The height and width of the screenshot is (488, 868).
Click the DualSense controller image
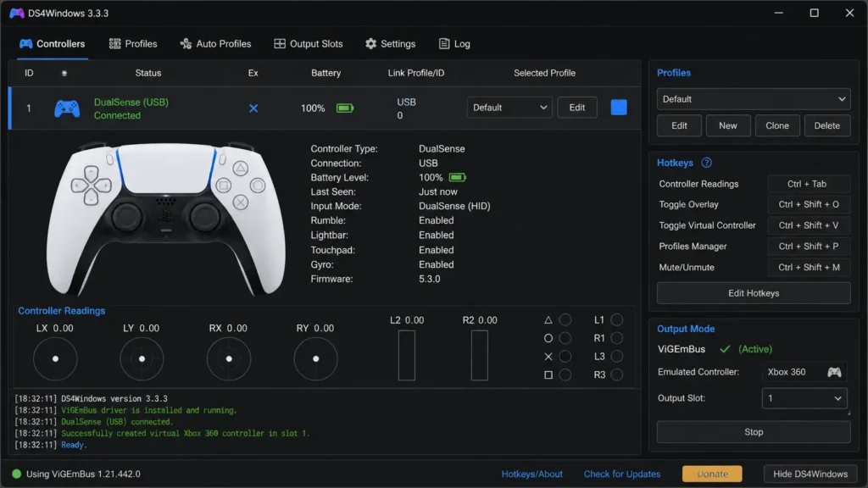pos(165,219)
